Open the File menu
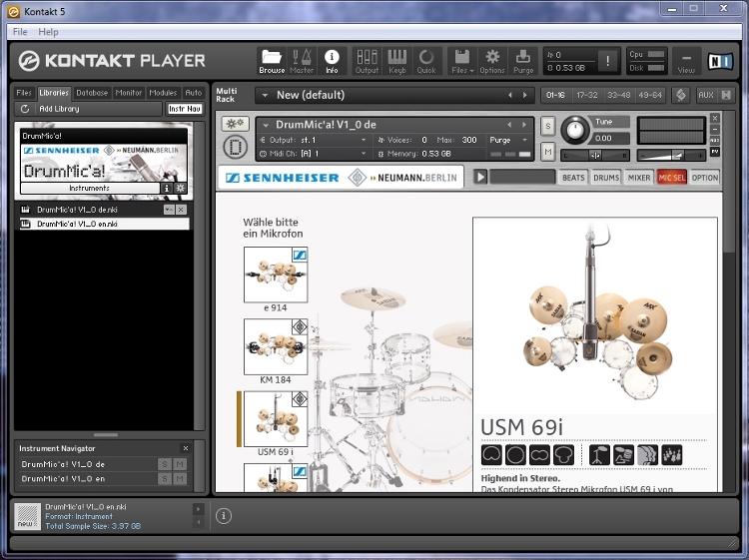The height and width of the screenshot is (560, 749). point(20,32)
